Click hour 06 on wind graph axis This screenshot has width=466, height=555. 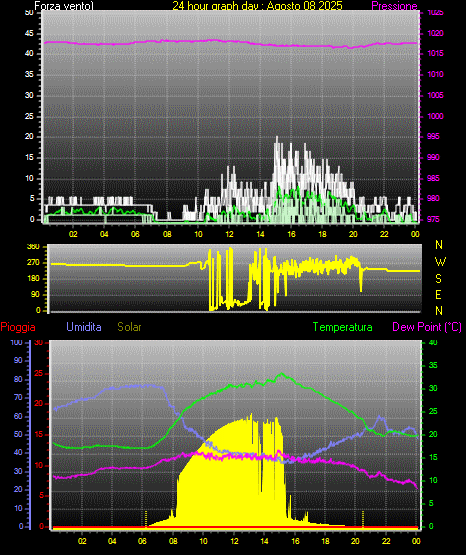point(135,234)
